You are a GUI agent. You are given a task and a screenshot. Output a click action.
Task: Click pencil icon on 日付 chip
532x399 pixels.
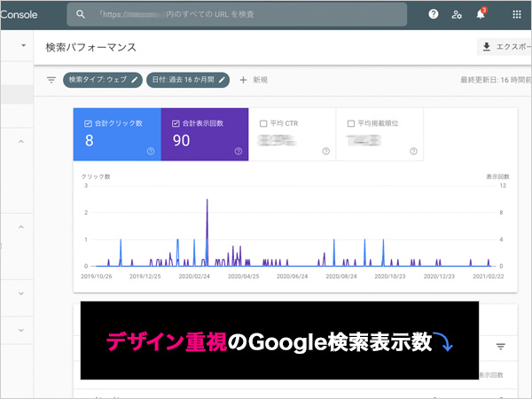tap(222, 80)
